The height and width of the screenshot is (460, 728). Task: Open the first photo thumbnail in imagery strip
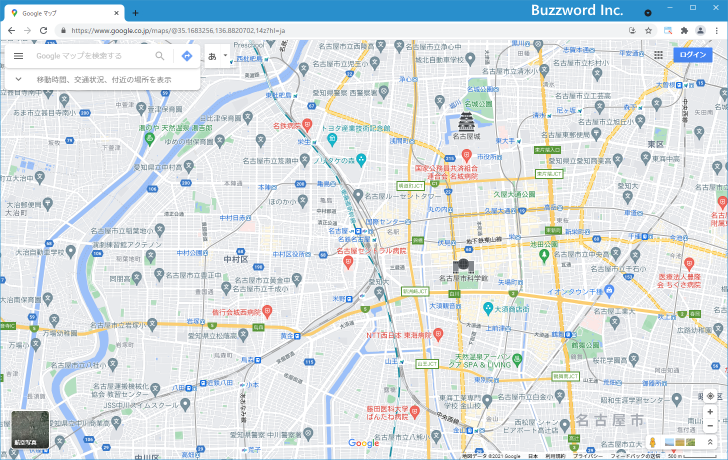[669, 442]
